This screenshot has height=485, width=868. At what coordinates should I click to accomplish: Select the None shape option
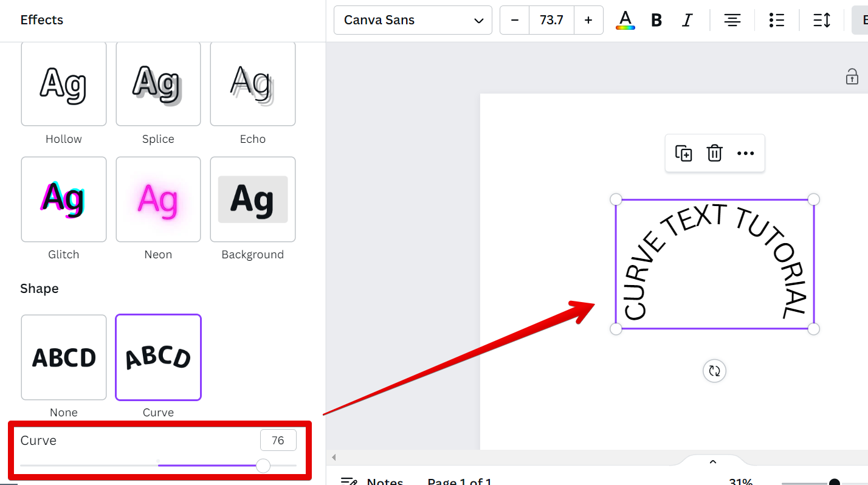pos(64,357)
